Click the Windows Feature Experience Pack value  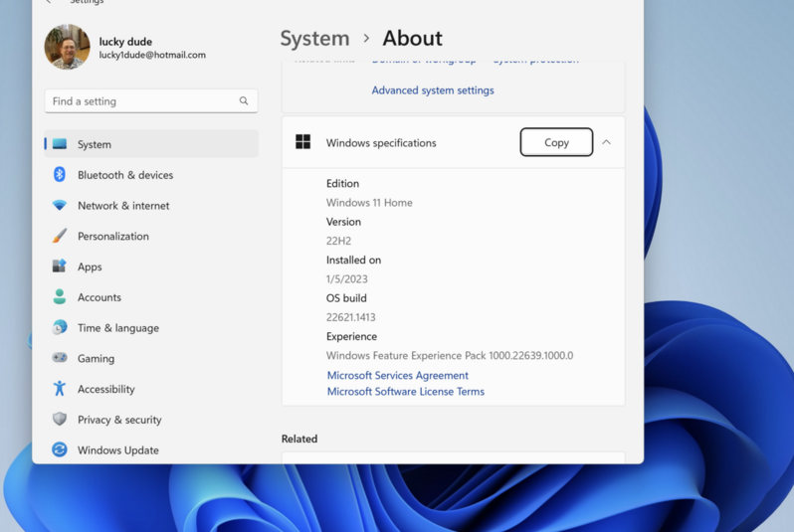[450, 355]
